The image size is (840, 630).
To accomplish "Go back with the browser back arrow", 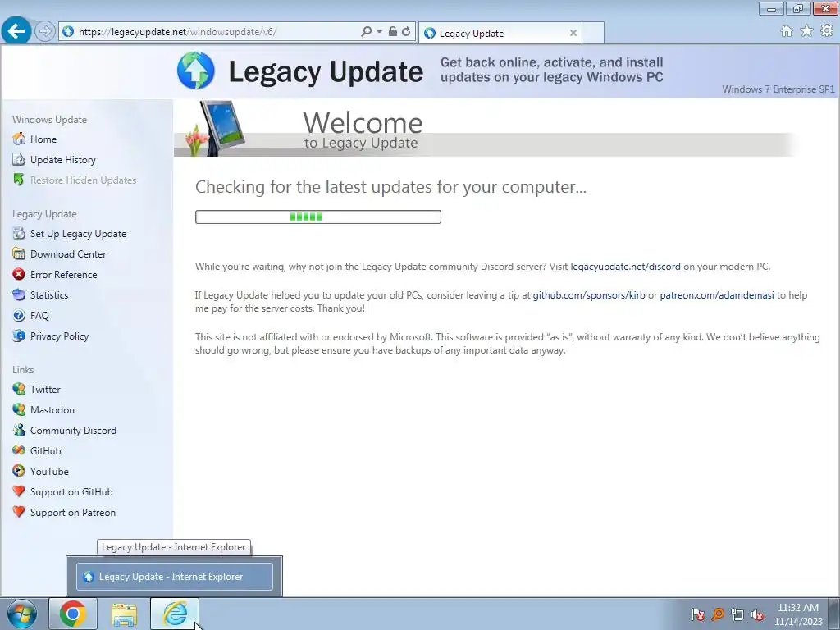I will pyautogui.click(x=16, y=31).
